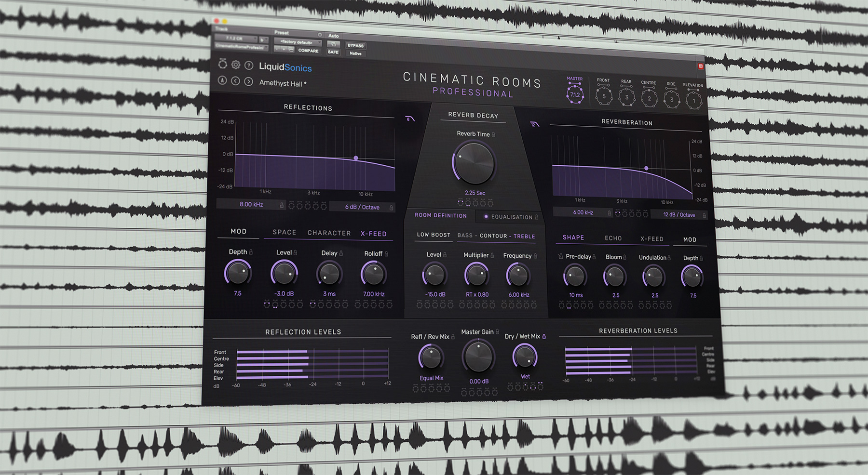The width and height of the screenshot is (868, 475).
Task: Select the FRONT channel group ring
Action: click(603, 95)
